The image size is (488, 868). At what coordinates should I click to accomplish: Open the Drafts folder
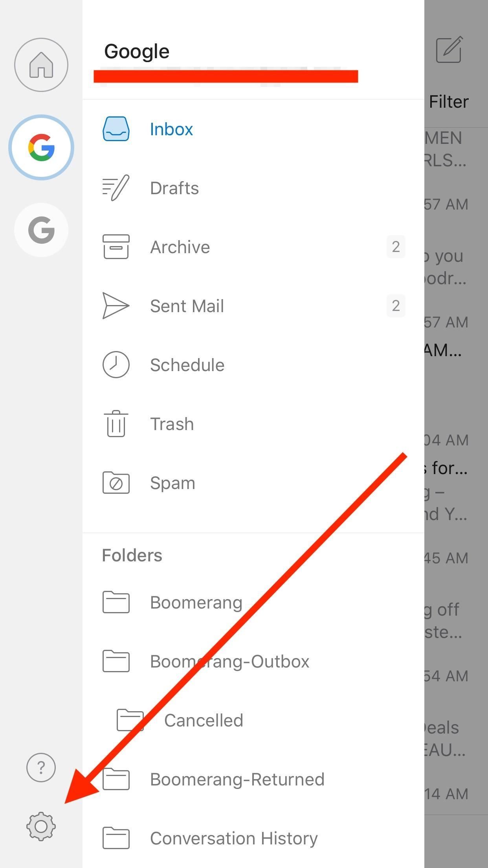[x=174, y=188]
